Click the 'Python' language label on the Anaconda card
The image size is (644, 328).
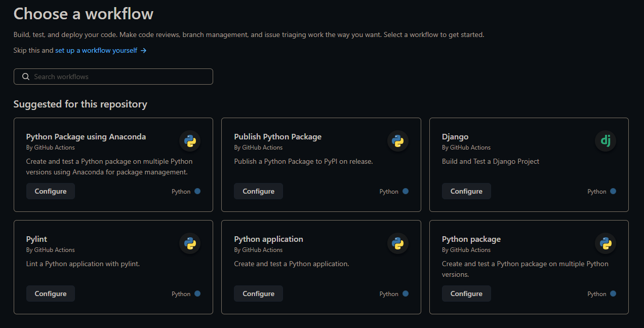coord(181,192)
